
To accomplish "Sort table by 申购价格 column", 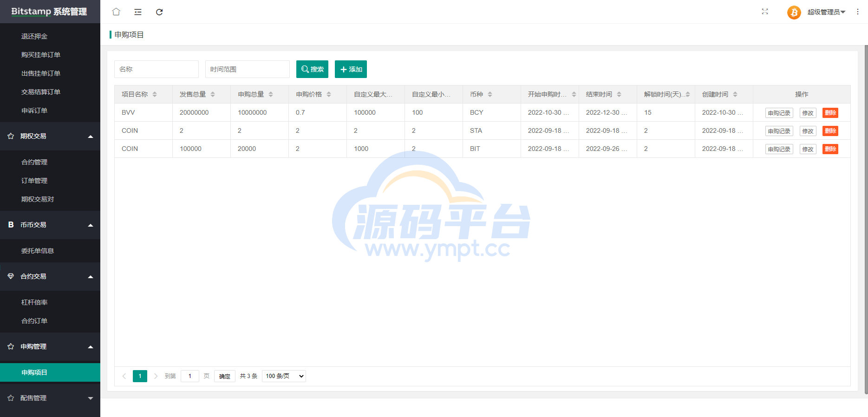I will (329, 94).
